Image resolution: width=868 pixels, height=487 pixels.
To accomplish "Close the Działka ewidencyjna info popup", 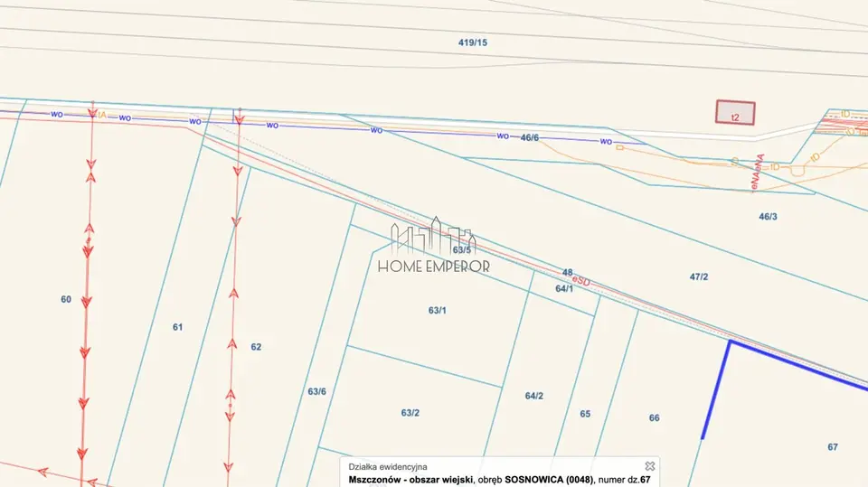I will coord(650,466).
